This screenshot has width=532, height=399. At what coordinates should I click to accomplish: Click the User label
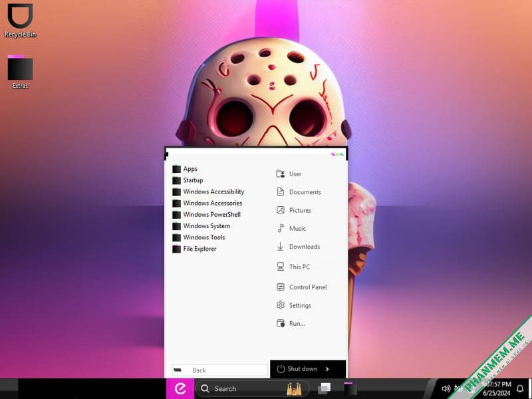(295, 174)
